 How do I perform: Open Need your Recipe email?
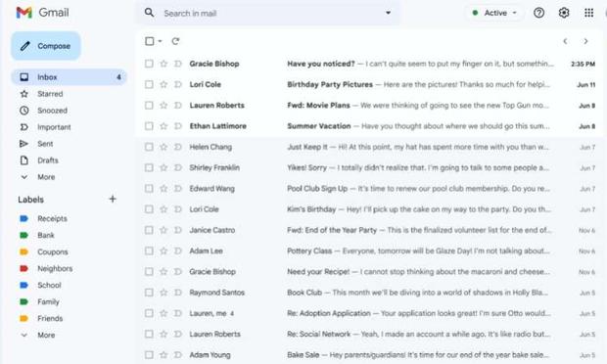pos(370,272)
